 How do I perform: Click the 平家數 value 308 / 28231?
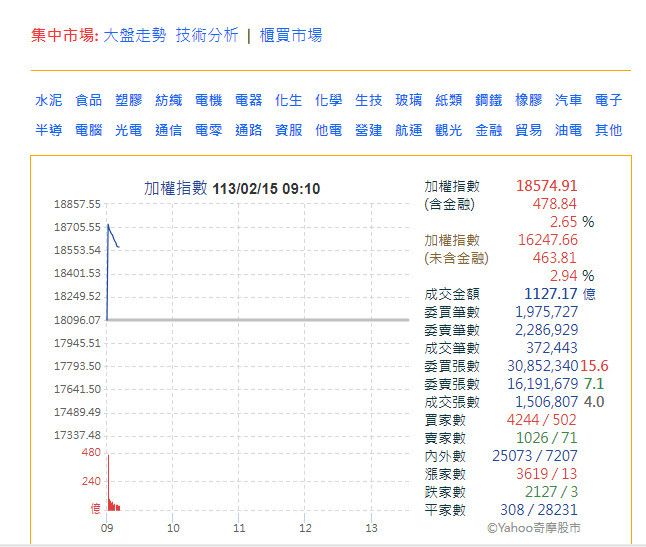point(539,510)
